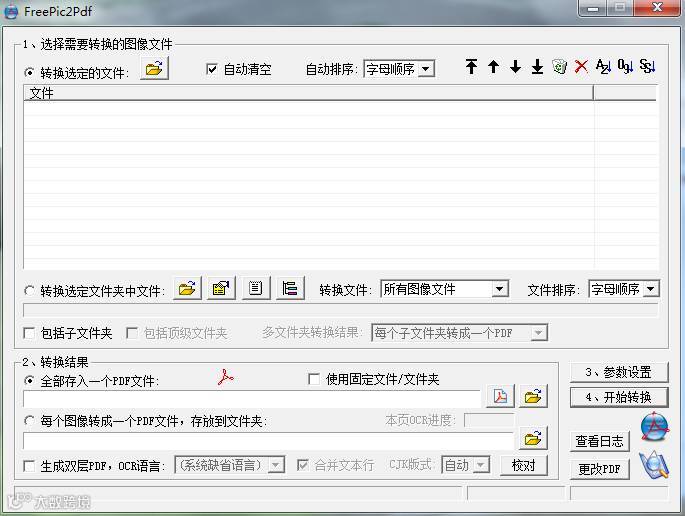
Task: Click the 文件 column header
Action: coord(308,93)
